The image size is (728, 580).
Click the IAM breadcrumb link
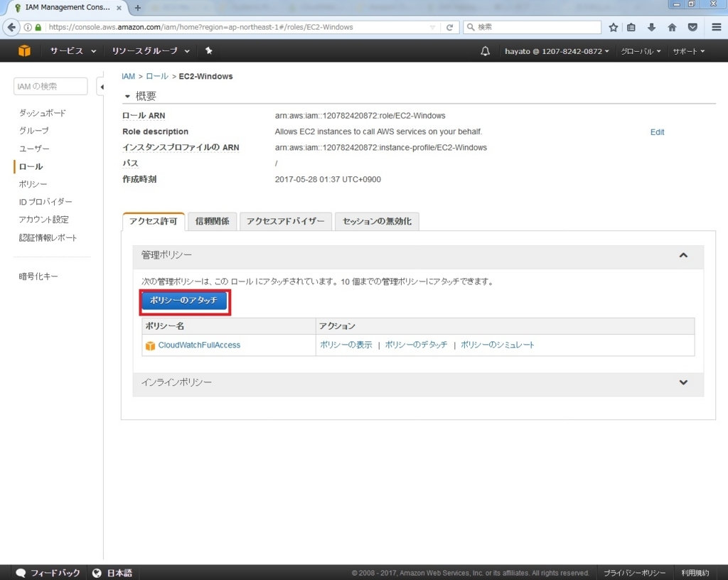tap(128, 77)
